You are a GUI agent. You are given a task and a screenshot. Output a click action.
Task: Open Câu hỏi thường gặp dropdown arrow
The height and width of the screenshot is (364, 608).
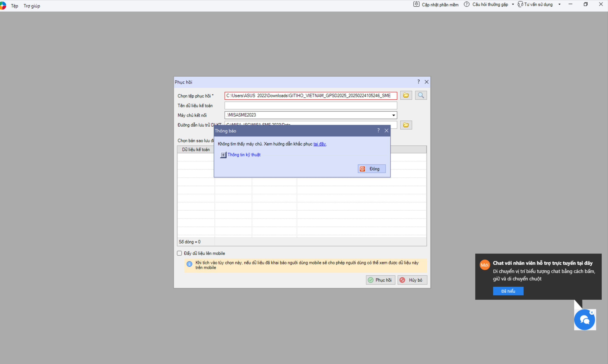click(x=513, y=4)
